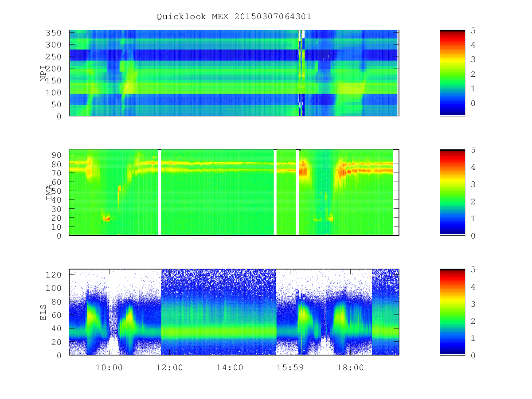This screenshot has width=532, height=399.
Task: Click the 50 tick on IMA axis
Action: [x=57, y=191]
